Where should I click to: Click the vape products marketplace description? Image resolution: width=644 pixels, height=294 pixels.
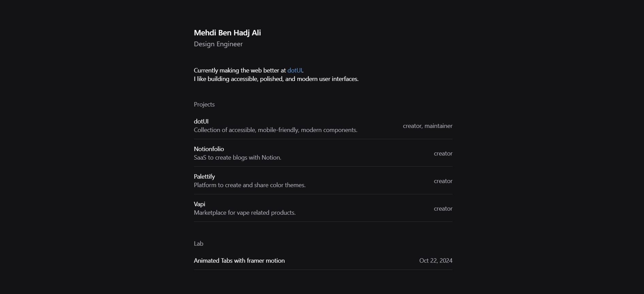pyautogui.click(x=245, y=213)
